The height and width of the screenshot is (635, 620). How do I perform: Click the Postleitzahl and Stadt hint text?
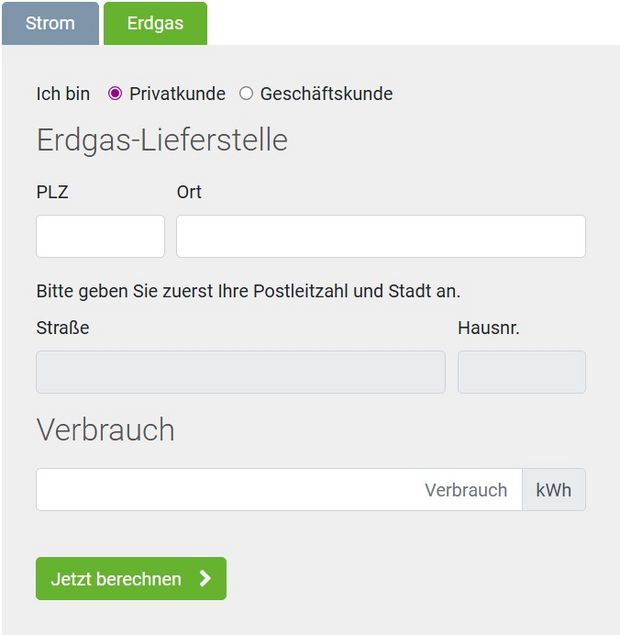pyautogui.click(x=248, y=291)
